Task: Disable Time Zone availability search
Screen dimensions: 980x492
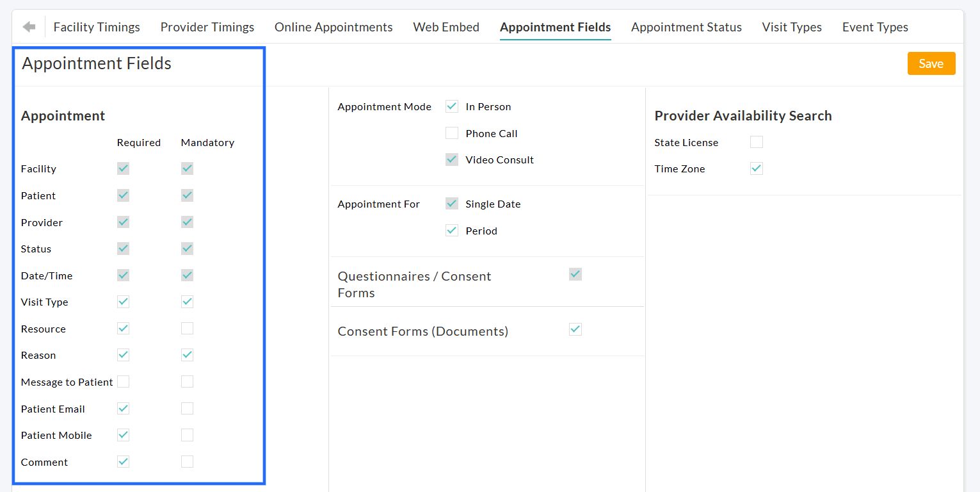Action: click(x=756, y=168)
